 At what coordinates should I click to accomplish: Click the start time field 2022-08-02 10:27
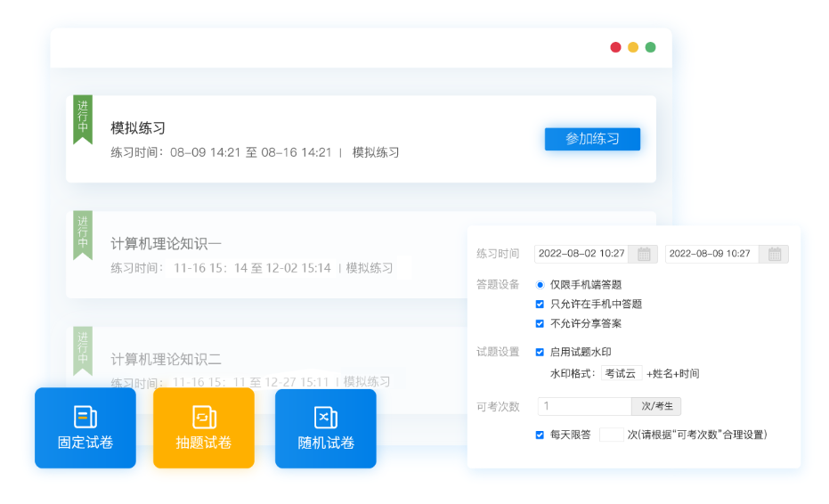(x=581, y=254)
